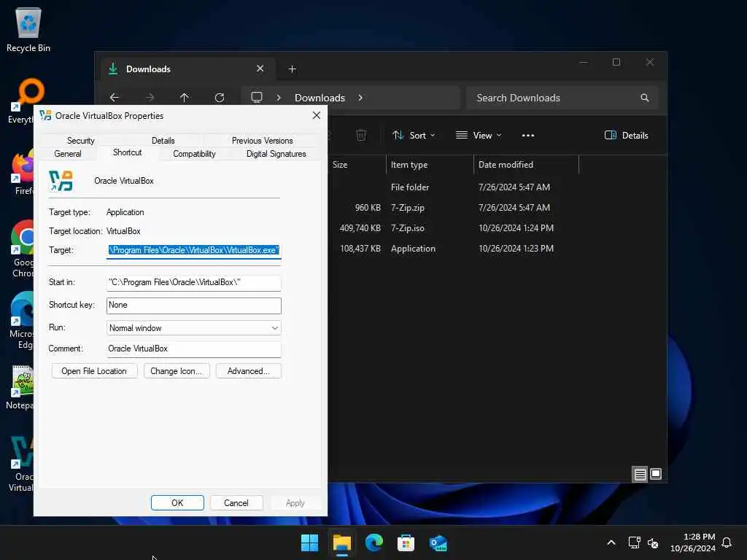Open File Explorer from taskbar
This screenshot has height=560, width=747.
click(342, 542)
